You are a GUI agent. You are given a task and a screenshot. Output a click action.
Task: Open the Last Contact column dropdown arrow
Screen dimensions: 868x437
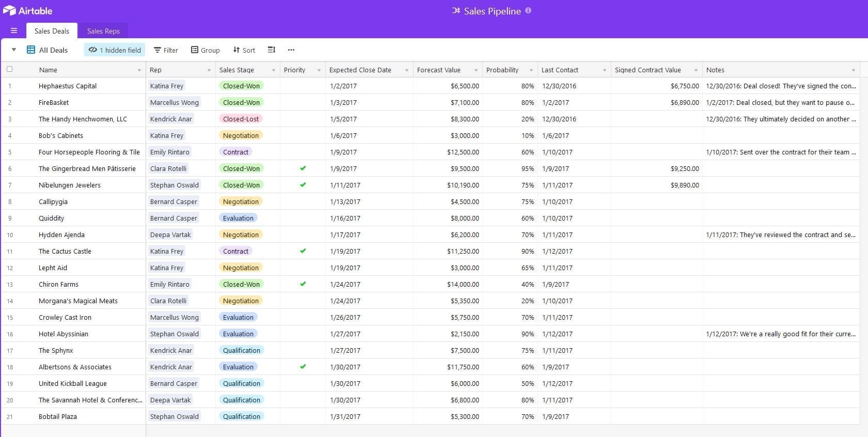605,70
